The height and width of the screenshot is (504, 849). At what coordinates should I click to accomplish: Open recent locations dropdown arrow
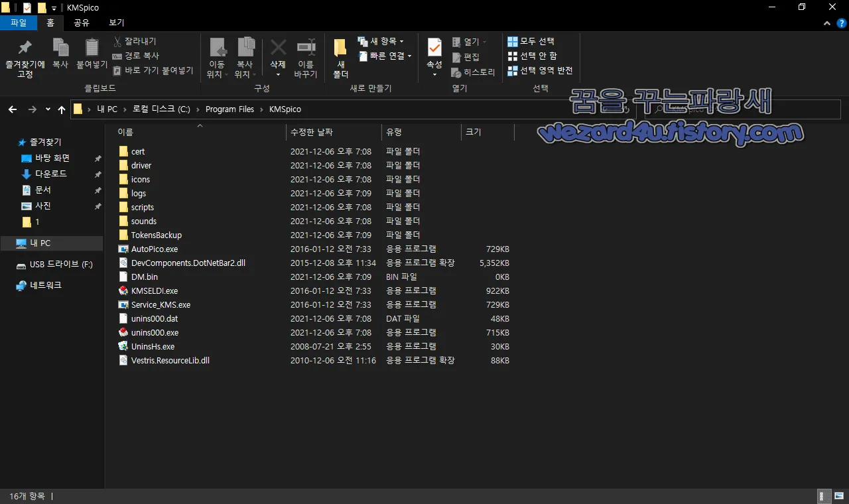coord(48,109)
